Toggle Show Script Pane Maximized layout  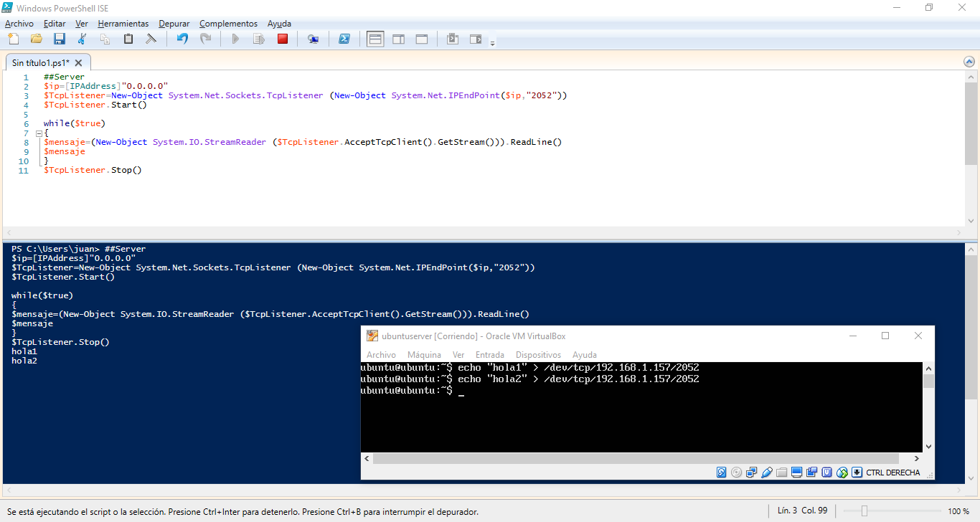(x=422, y=39)
